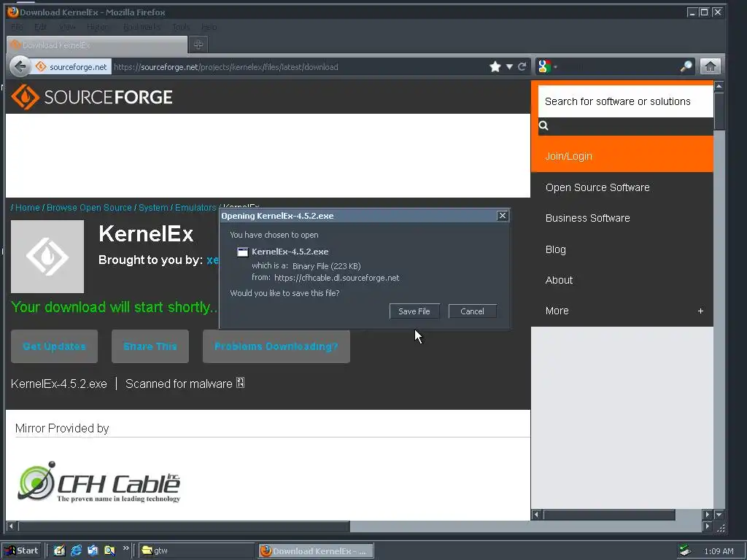The image size is (747, 560).
Task: Click the Emulators breadcrumb link
Action: pyautogui.click(x=196, y=208)
